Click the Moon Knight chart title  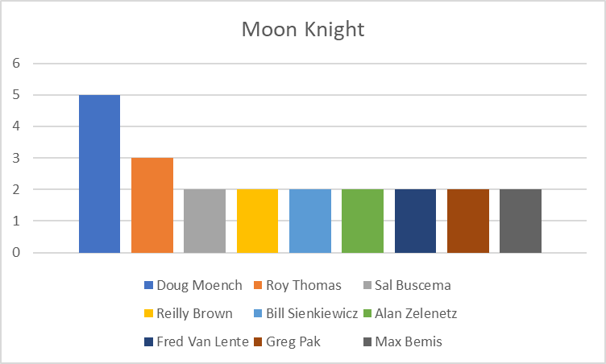[303, 29]
